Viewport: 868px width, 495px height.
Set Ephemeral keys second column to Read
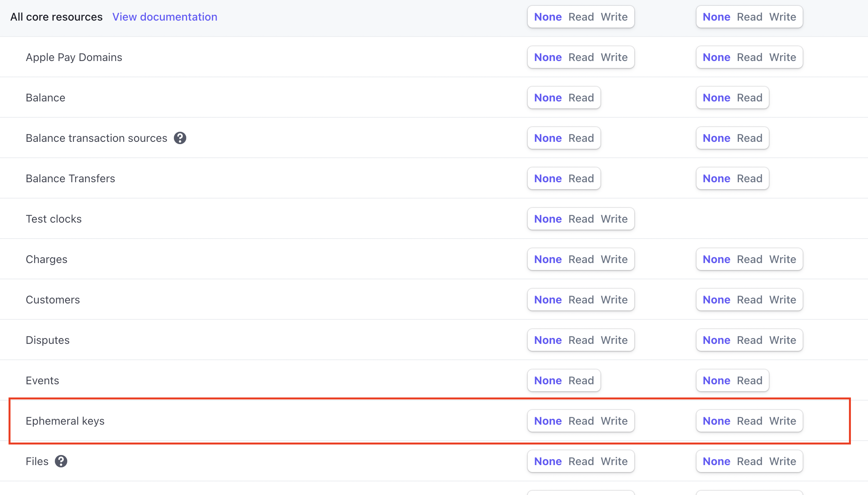[749, 421]
